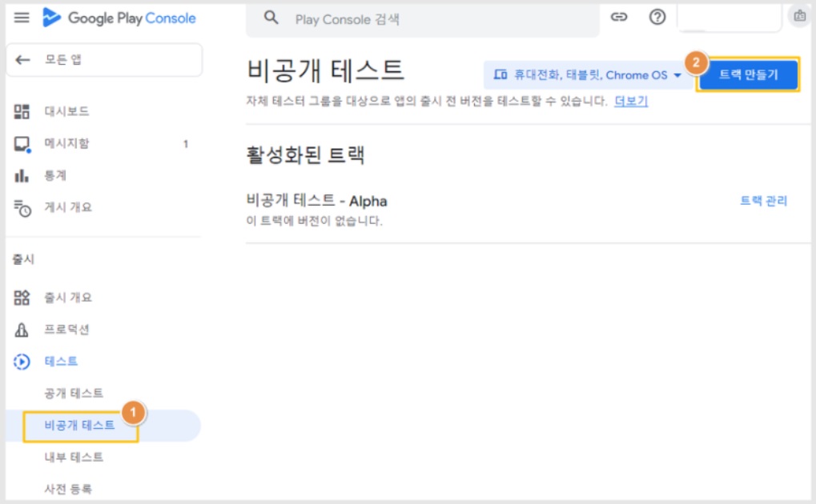Follow the 더보기 link
Viewport: 816px width, 504px height.
631,101
